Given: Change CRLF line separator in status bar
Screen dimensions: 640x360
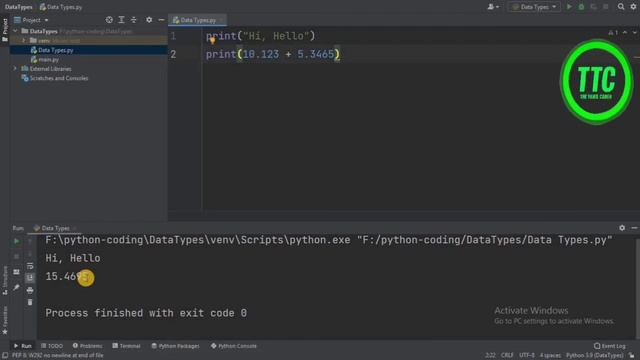Looking at the screenshot, I should click(x=507, y=356).
